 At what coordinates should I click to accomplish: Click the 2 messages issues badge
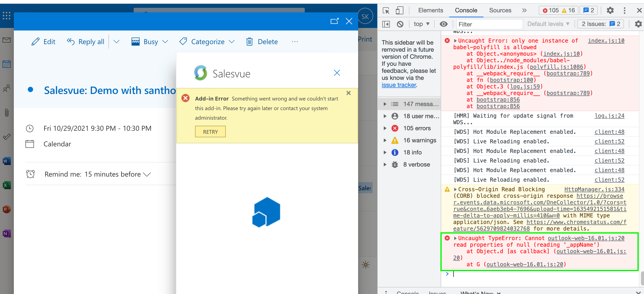pos(589,10)
